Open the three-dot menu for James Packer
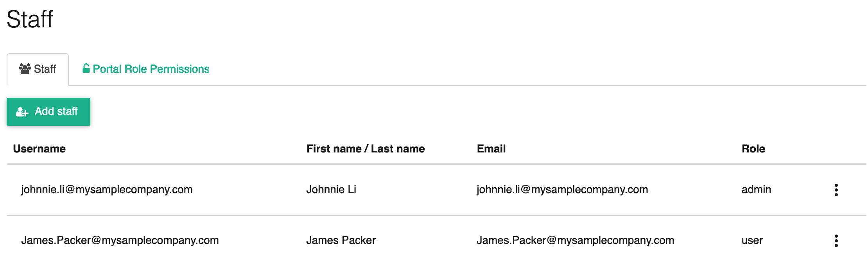The height and width of the screenshot is (258, 868). point(836,241)
